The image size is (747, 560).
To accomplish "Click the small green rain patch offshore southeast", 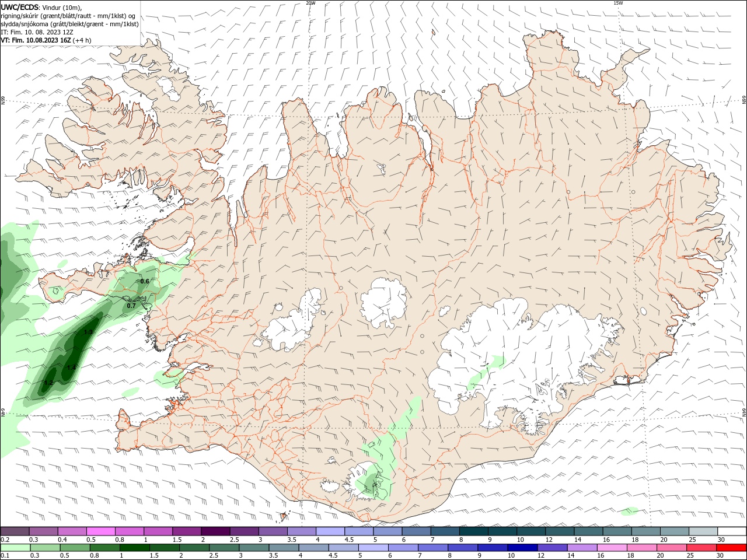I will [629, 512].
